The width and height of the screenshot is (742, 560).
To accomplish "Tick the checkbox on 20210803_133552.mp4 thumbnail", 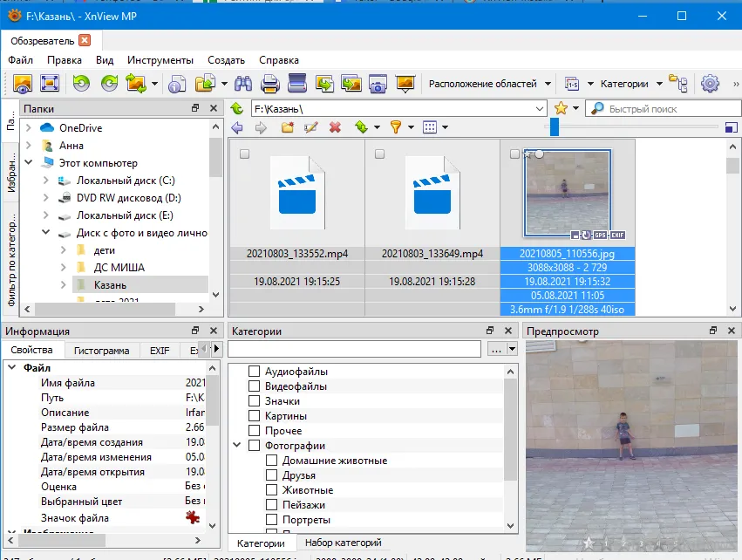I will tap(245, 154).
